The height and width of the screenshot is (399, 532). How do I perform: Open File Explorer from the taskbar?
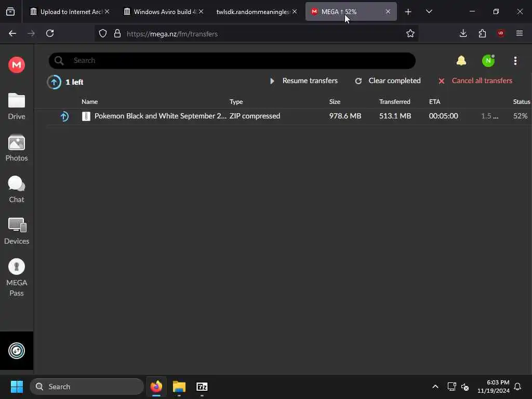(x=179, y=387)
